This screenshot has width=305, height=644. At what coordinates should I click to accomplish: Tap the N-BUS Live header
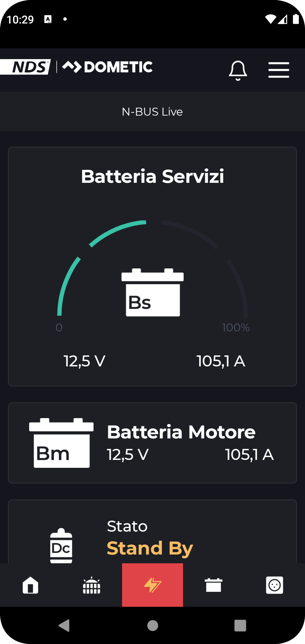click(x=152, y=112)
